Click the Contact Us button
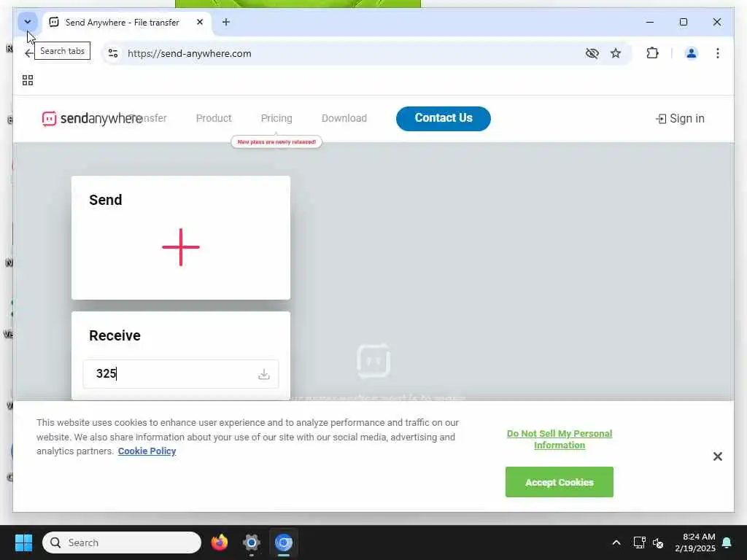 pyautogui.click(x=443, y=118)
